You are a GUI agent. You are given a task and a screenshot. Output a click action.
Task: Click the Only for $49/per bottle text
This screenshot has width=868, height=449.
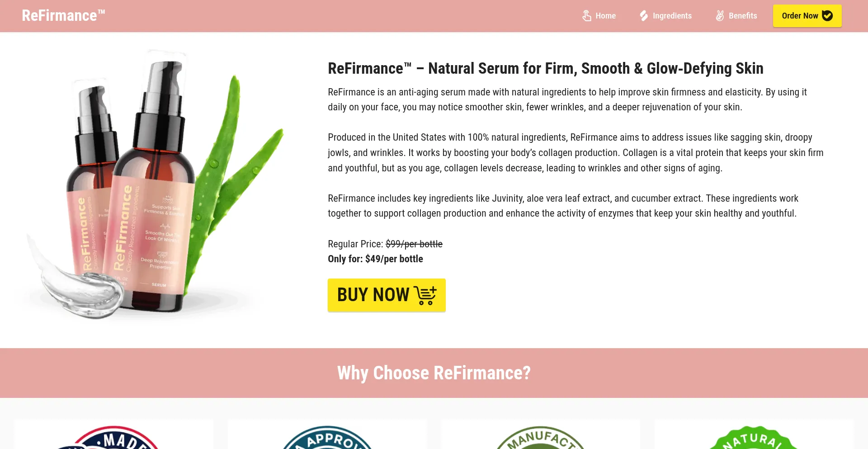pos(375,259)
